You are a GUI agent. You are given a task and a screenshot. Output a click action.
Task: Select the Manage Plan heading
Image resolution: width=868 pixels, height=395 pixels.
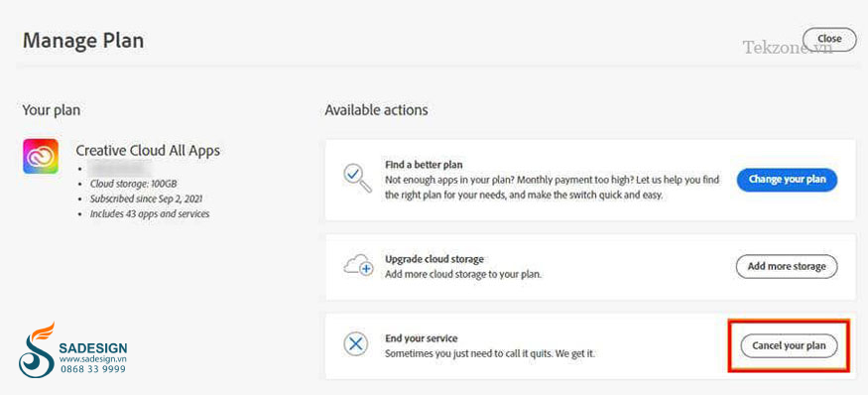[83, 41]
